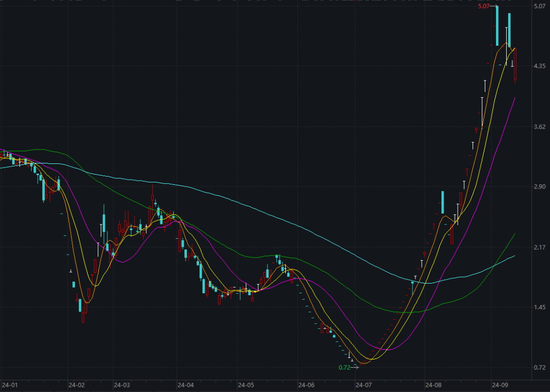The image size is (550, 392).
Task: Click the green 0.72 low-price marker label
Action: tap(344, 368)
